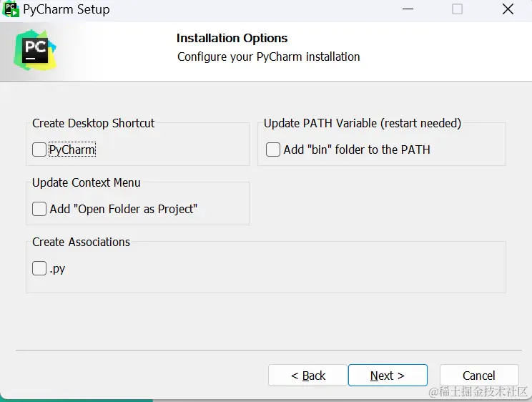Click the large PyCharm logo in the header

tap(35, 49)
